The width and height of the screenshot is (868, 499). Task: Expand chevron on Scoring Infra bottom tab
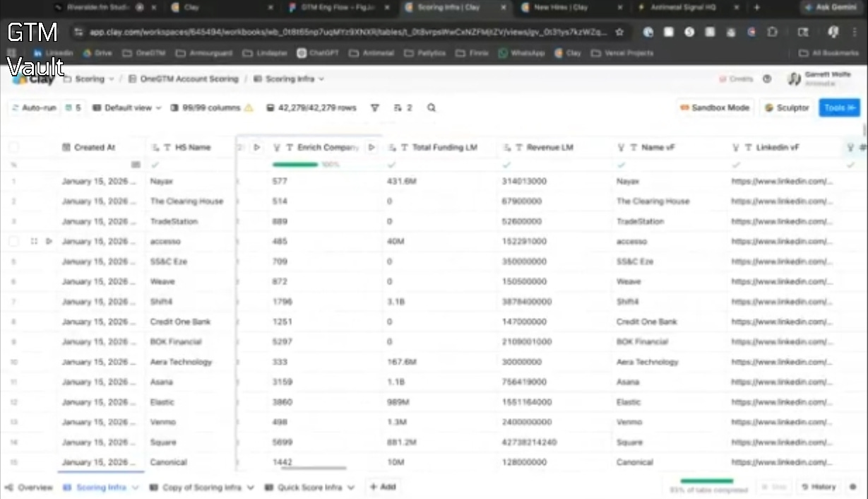coord(135,488)
